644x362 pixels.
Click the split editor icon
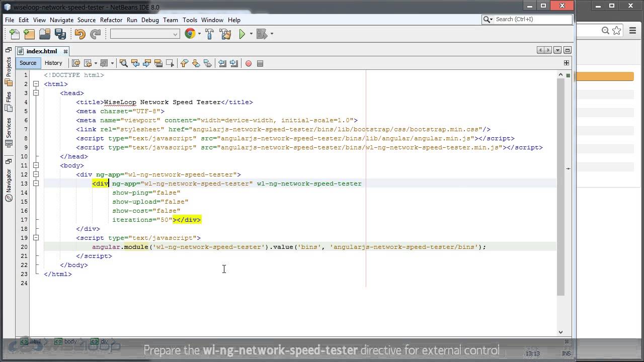coord(566,63)
